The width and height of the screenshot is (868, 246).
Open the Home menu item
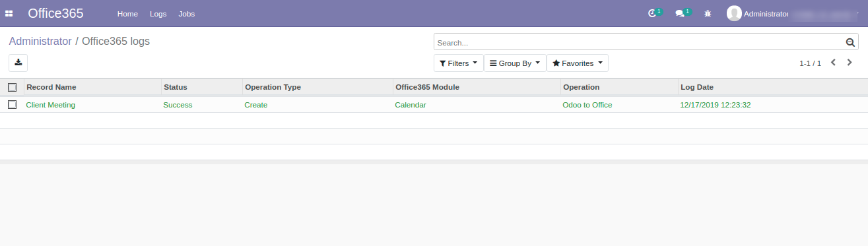(127, 14)
